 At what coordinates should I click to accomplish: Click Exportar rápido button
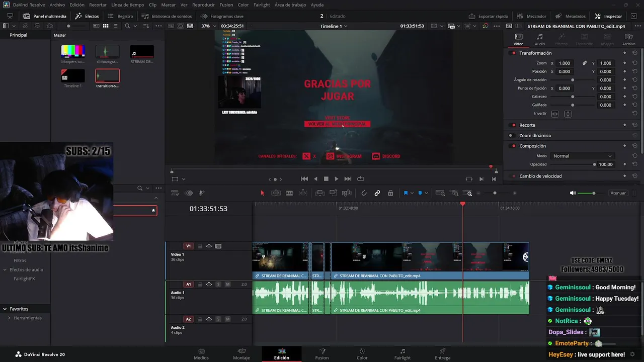click(488, 16)
